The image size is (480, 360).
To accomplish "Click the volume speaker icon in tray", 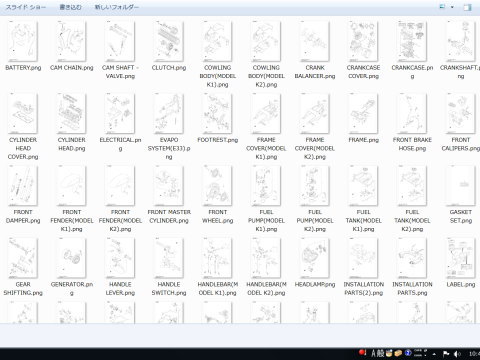I will pyautogui.click(x=457, y=354).
